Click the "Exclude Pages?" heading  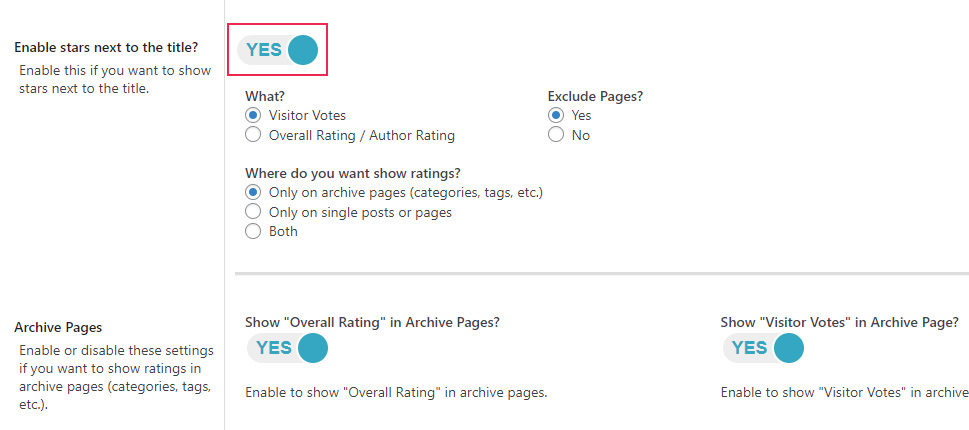pos(592,96)
